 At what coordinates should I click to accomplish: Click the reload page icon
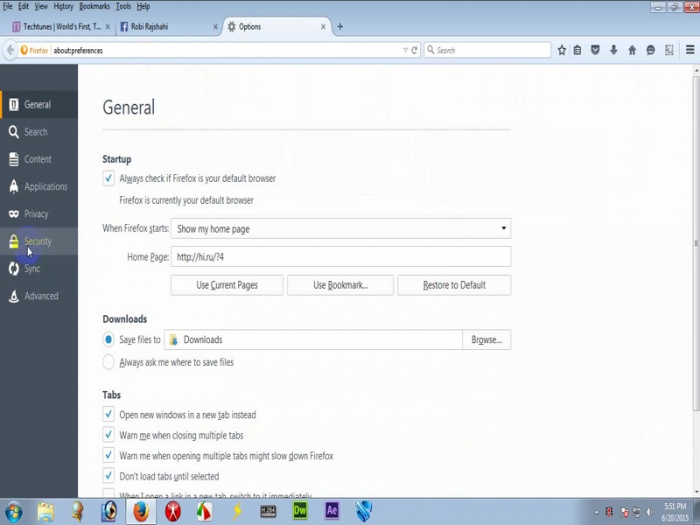pos(414,50)
